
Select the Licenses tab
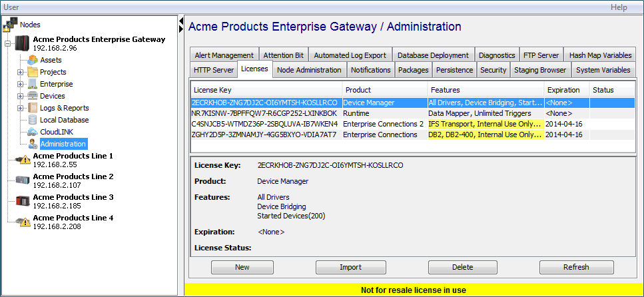click(254, 69)
